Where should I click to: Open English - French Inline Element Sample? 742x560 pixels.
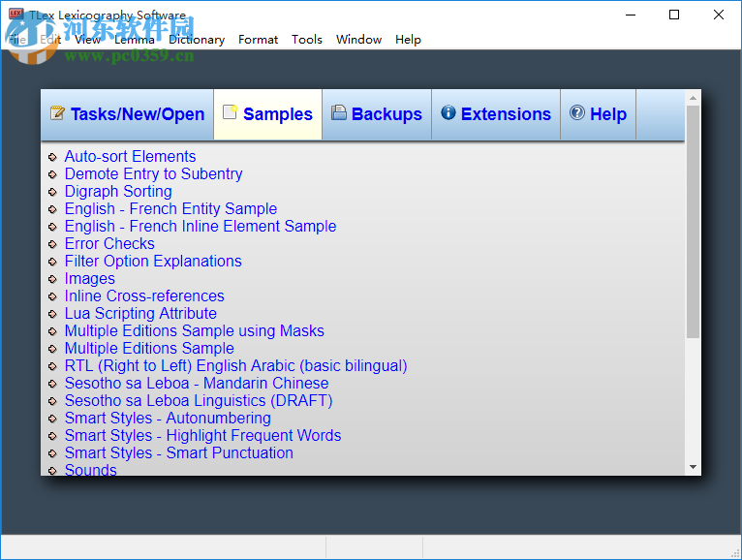(201, 227)
